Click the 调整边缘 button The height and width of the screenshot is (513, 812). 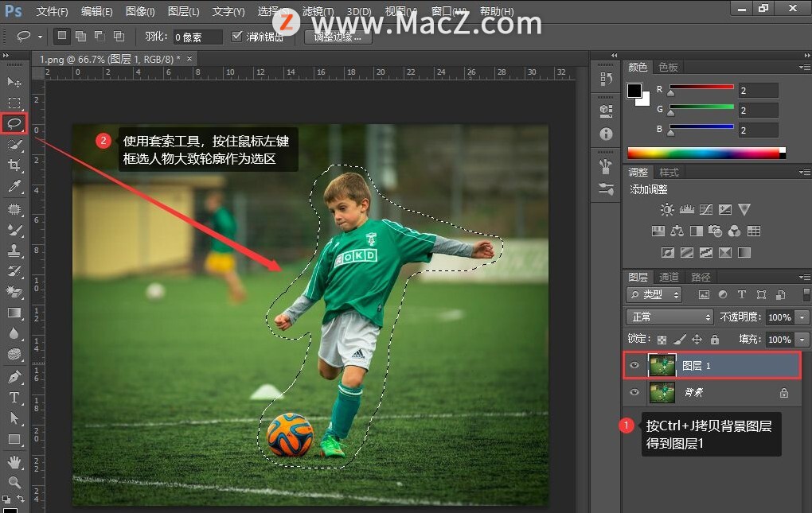[x=338, y=37]
